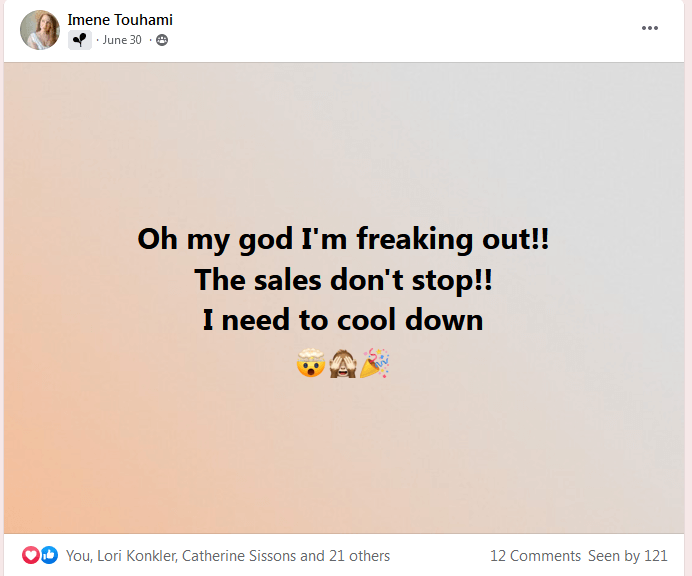
Task: View the 'Seen by 121' list
Action: [x=628, y=556]
